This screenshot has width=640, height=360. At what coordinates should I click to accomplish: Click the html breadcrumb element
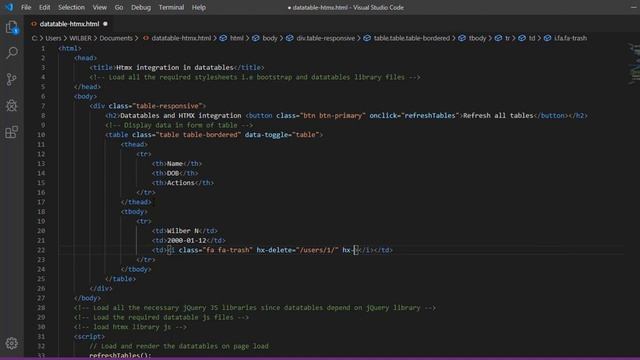pyautogui.click(x=237, y=38)
